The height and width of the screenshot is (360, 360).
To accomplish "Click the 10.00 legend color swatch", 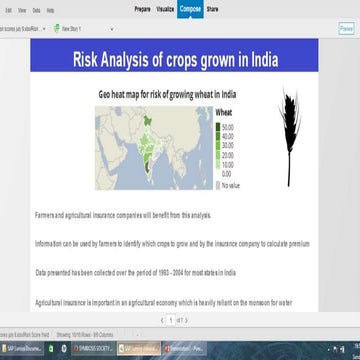I will tap(218, 165).
